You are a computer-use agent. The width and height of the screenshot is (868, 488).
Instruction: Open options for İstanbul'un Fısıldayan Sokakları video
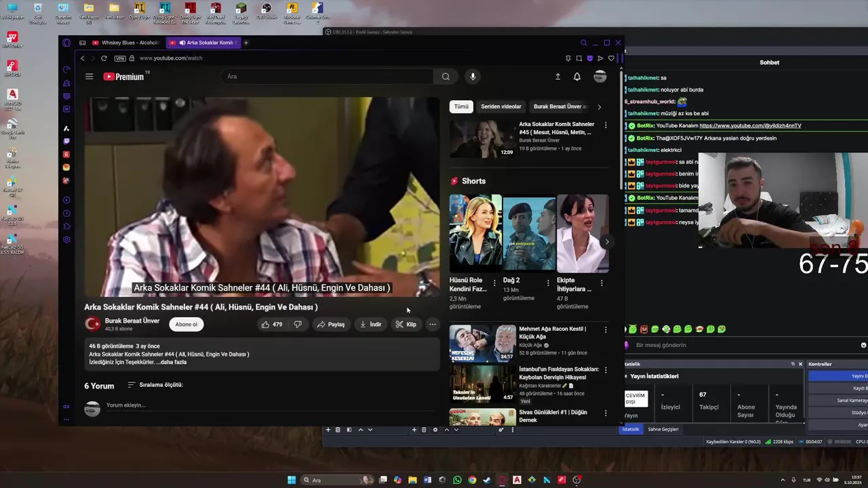[606, 371]
